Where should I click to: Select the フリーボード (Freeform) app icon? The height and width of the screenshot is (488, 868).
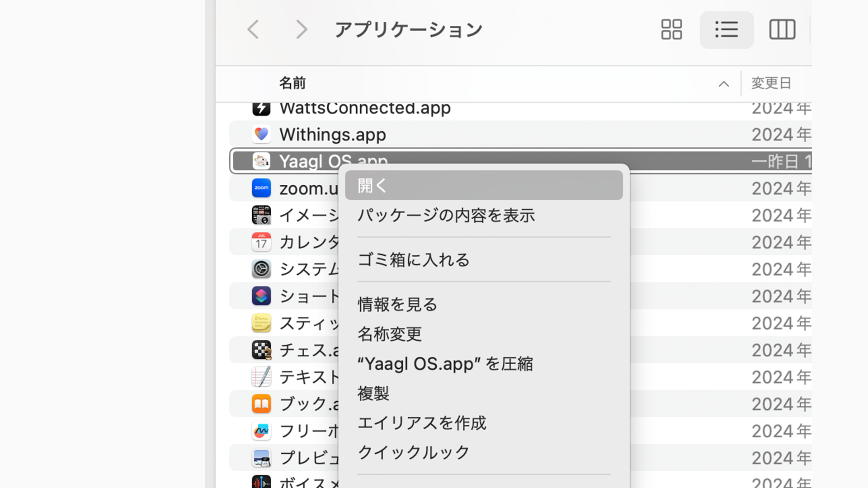(261, 431)
